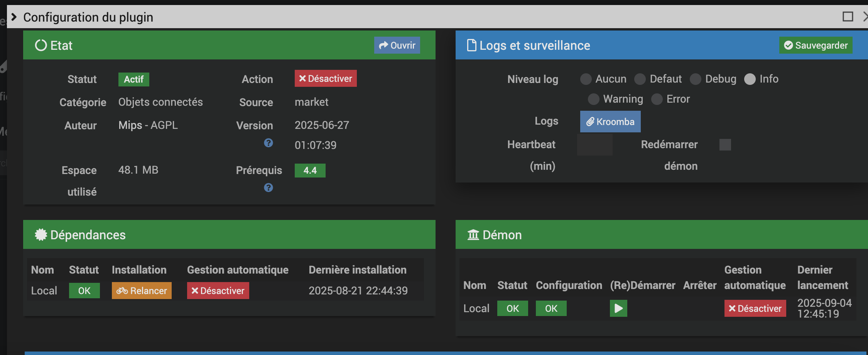Select the Debug log level
The height and width of the screenshot is (355, 868).
(696, 79)
